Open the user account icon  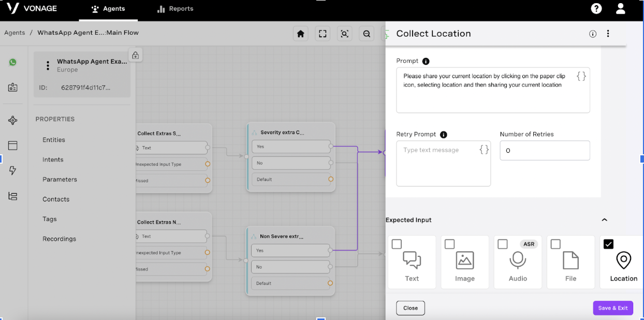pyautogui.click(x=621, y=9)
